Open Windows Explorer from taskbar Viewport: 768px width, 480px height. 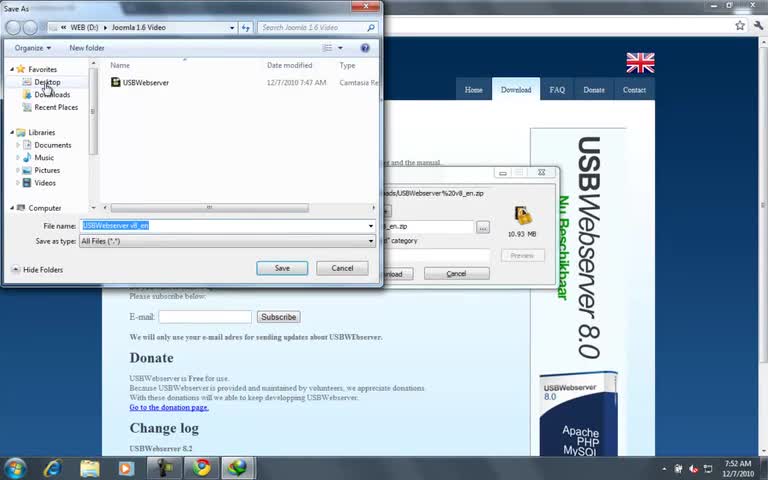pyautogui.click(x=90, y=468)
